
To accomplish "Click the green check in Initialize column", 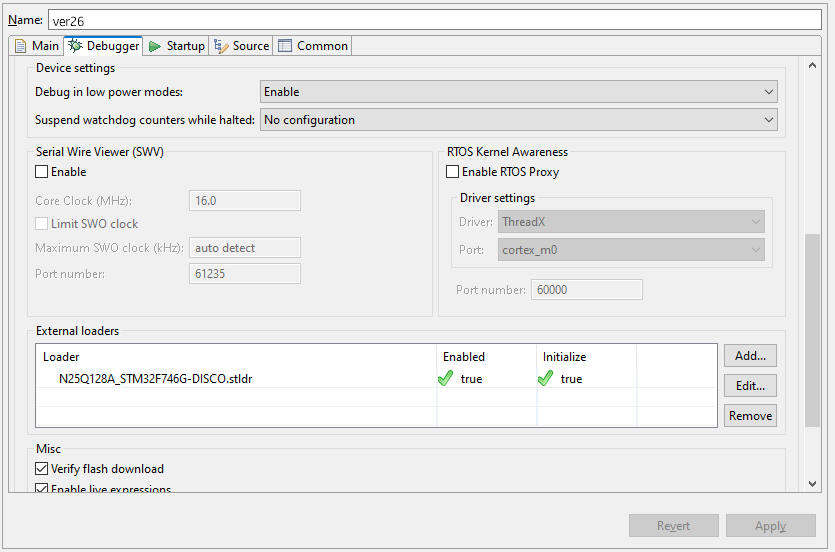I will (x=545, y=379).
